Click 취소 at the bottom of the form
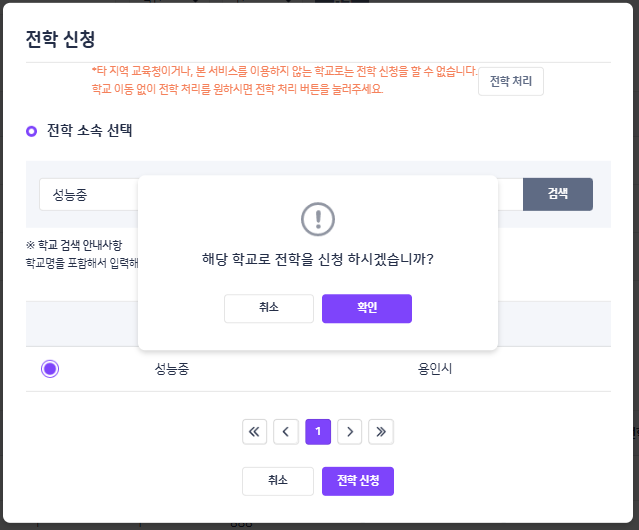The width and height of the screenshot is (639, 530). click(278, 481)
